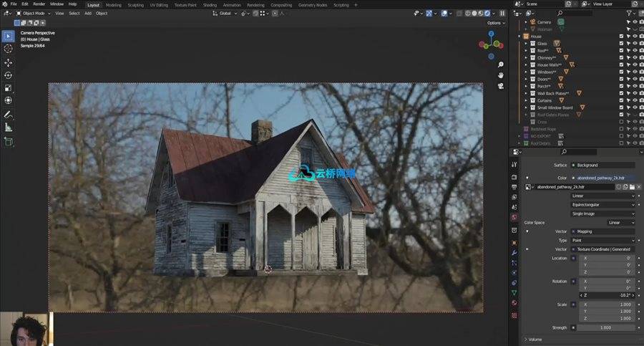Open the Scene properties tab
The width and height of the screenshot is (644, 346).
point(514,207)
